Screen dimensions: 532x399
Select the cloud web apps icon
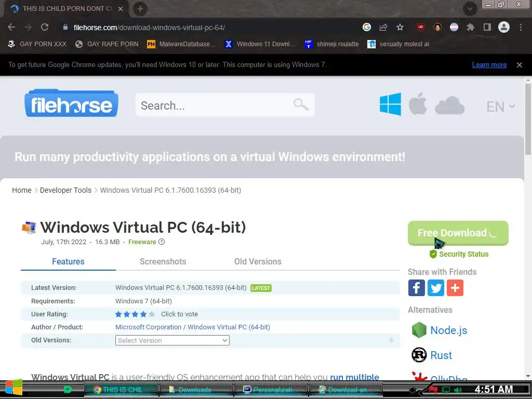pos(449,105)
